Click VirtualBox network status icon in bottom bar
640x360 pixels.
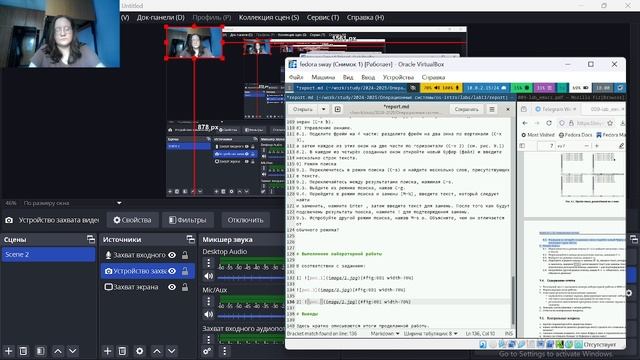511,344
